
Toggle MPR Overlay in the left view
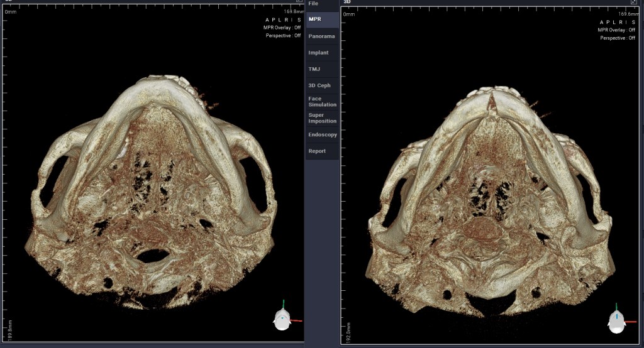[x=282, y=28]
